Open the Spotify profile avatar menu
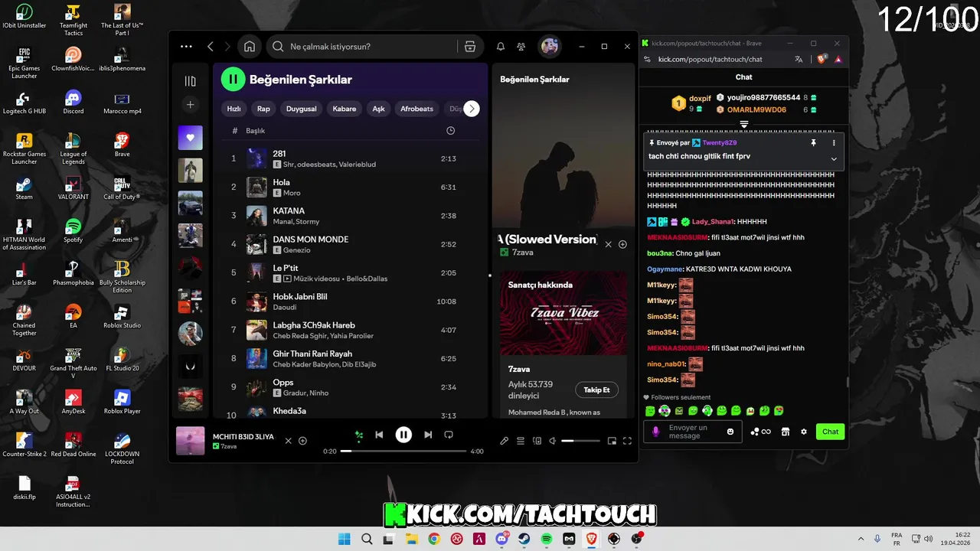980x551 pixels. coord(550,47)
